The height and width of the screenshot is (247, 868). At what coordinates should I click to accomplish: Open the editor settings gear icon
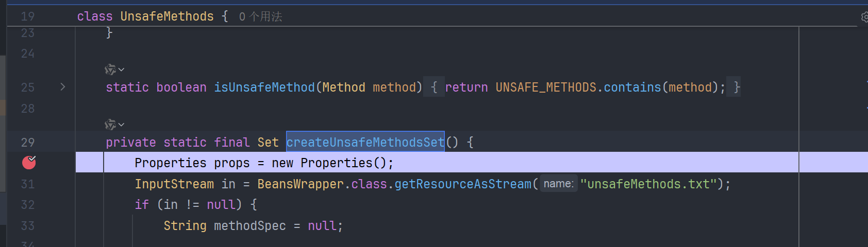click(x=864, y=17)
